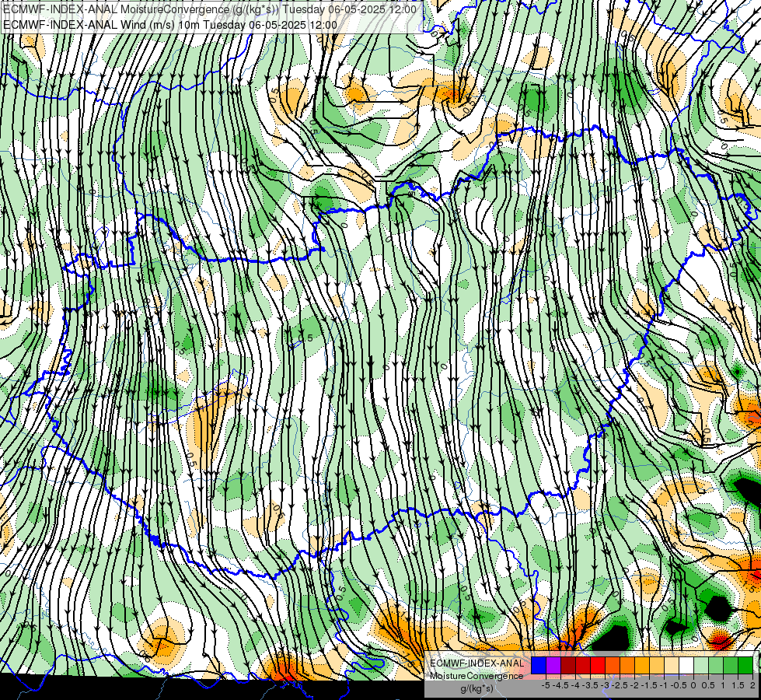Click the palest green swatch between 0 and 0.5
The height and width of the screenshot is (700, 761).
point(701,666)
